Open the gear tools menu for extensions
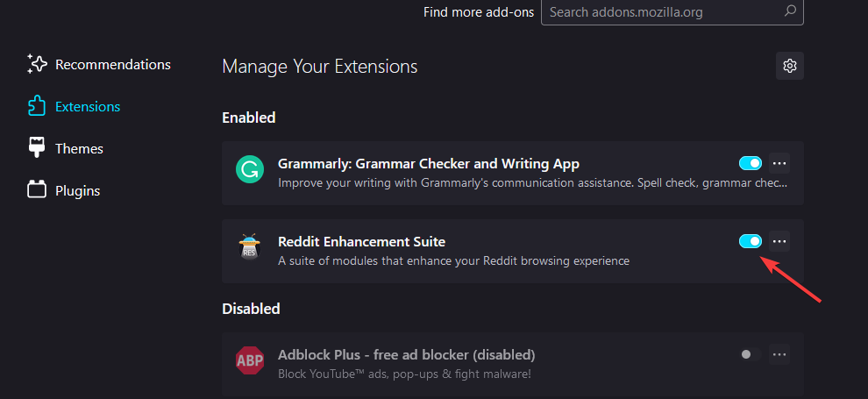The image size is (868, 399). [x=790, y=66]
